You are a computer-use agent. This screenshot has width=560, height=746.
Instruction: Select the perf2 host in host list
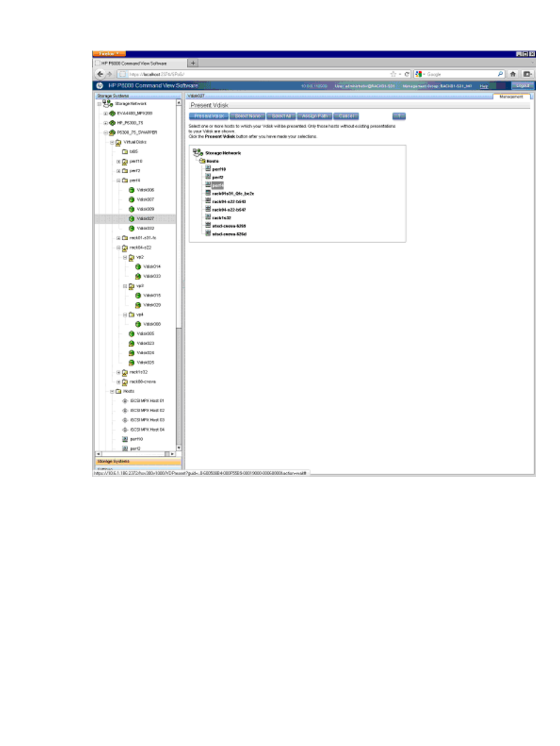pos(218,177)
